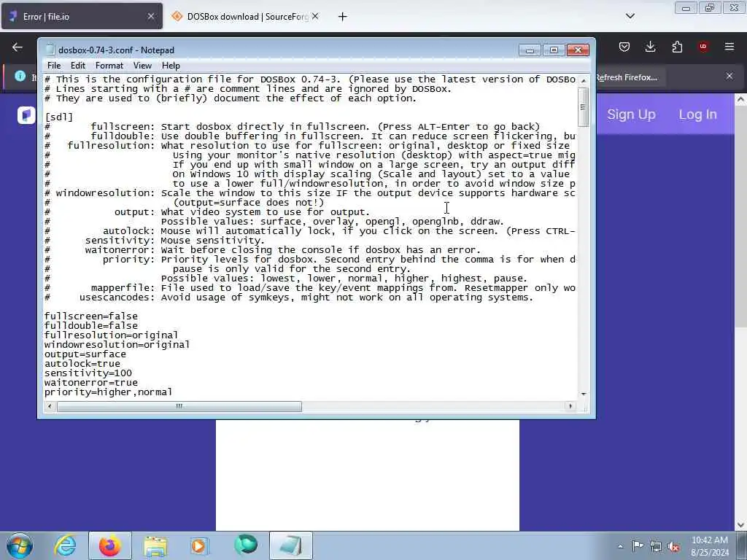
Task: Show hidden system tray icons
Action: click(620, 547)
